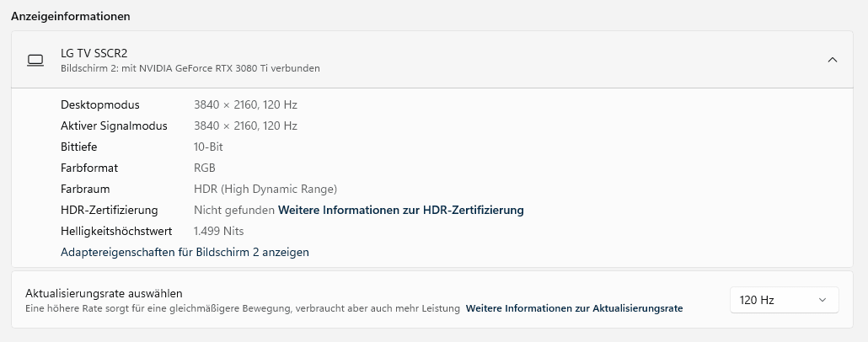Collapse the LG TV SSCR2 display section
This screenshot has height=342, width=868.
[x=832, y=60]
